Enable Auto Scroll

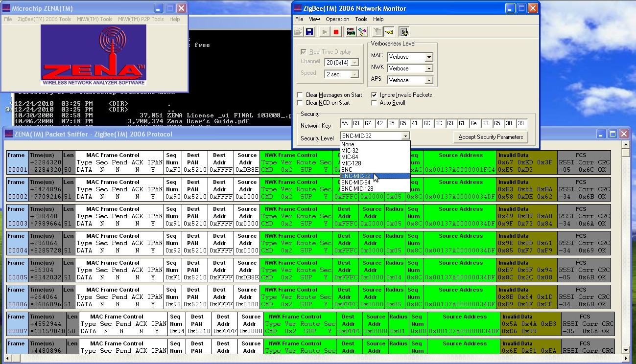coord(375,103)
